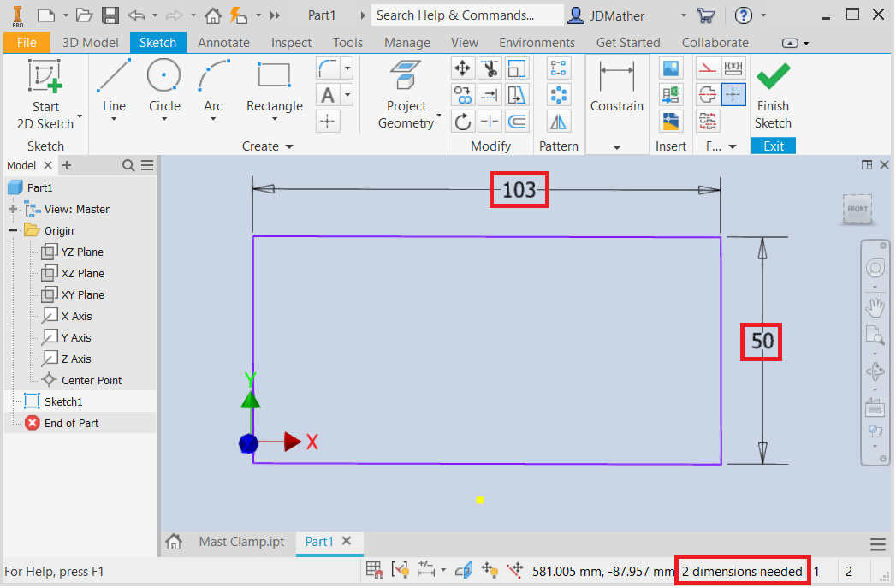Import points from Excel icon
Image resolution: width=896 pixels, height=588 pixels.
[671, 95]
